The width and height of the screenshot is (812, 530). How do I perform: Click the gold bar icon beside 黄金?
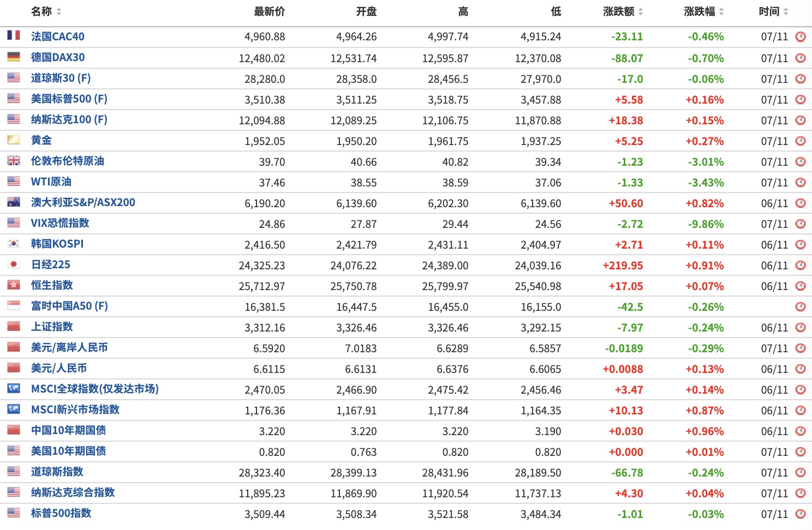point(14,139)
